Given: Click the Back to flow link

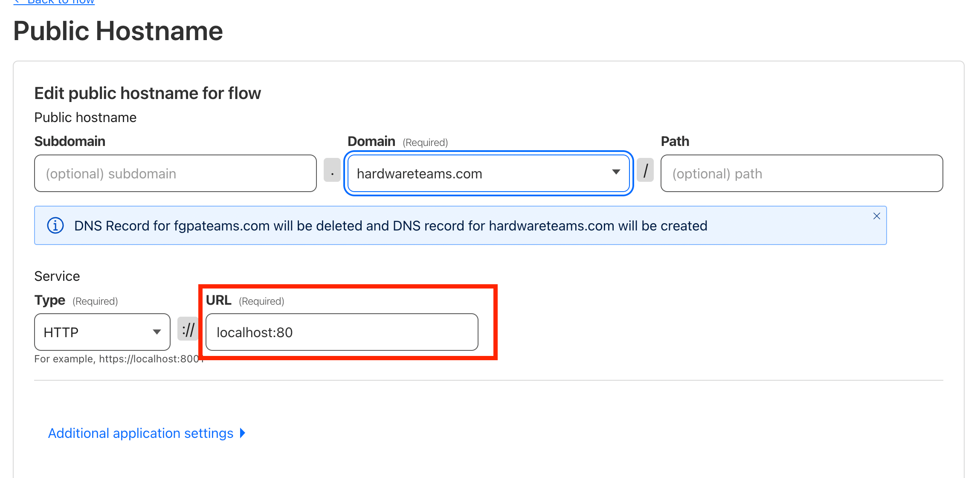Looking at the screenshot, I should (55, 2).
